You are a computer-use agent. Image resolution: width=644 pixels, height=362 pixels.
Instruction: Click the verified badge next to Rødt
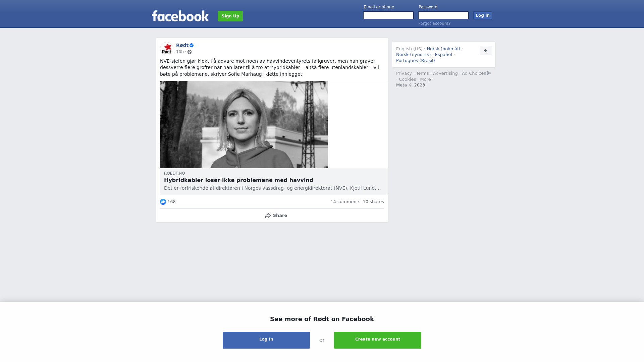pyautogui.click(x=192, y=45)
